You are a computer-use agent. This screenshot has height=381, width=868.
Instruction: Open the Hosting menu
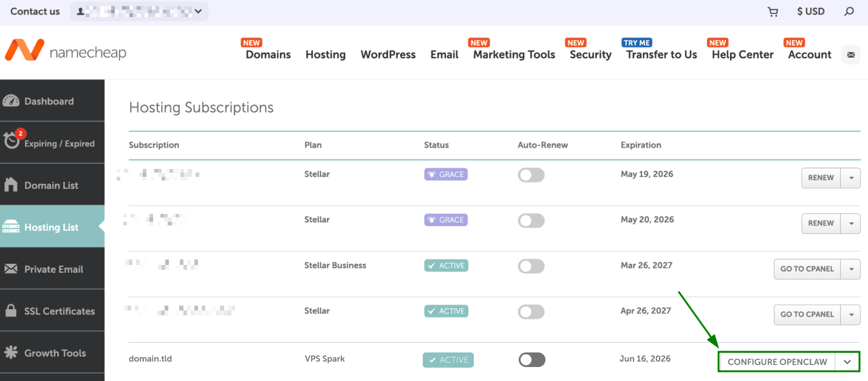[x=326, y=55]
